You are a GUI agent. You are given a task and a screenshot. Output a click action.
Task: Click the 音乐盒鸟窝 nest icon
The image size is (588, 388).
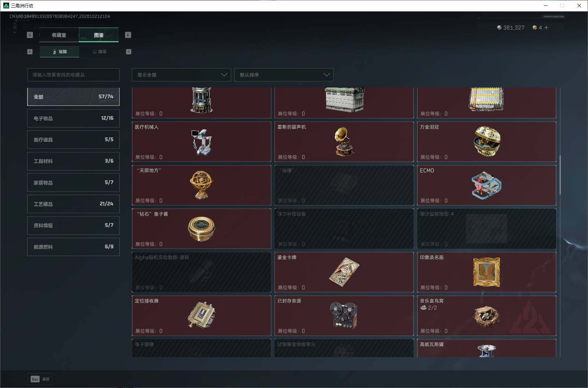pyautogui.click(x=487, y=316)
